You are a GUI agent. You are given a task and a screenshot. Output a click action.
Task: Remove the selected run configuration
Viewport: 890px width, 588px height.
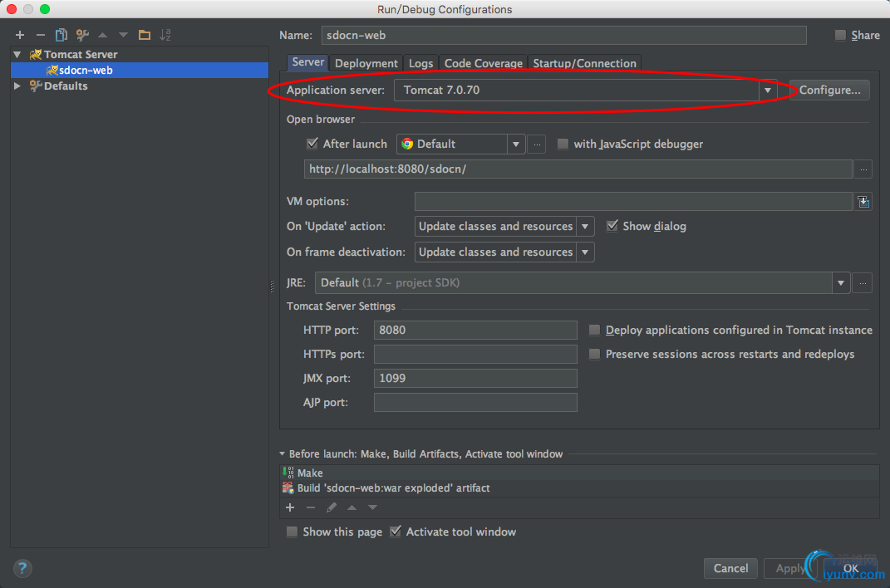click(x=40, y=35)
